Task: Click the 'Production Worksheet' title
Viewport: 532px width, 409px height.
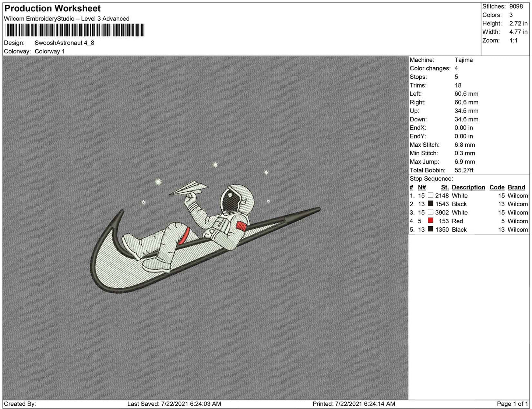Action: click(53, 8)
